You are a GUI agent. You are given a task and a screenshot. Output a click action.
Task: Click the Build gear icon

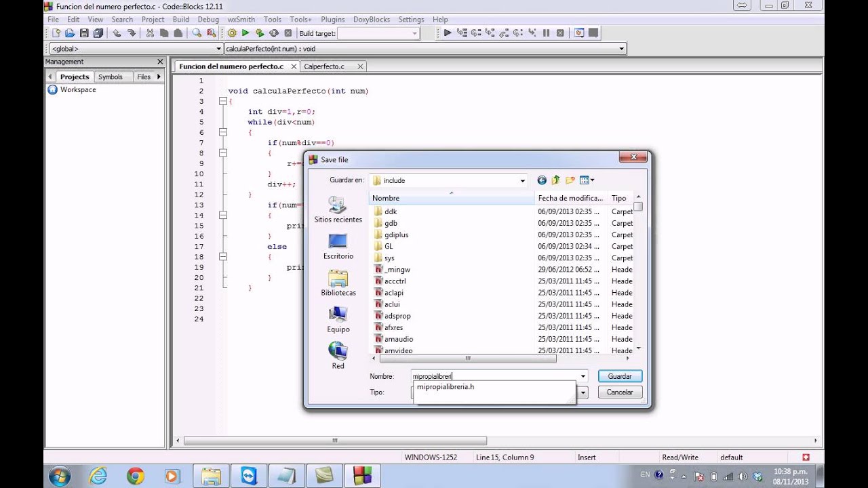click(232, 33)
